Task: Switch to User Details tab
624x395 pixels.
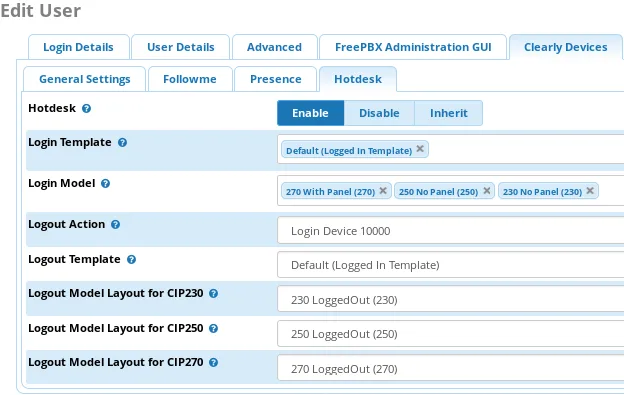Action: [x=181, y=47]
